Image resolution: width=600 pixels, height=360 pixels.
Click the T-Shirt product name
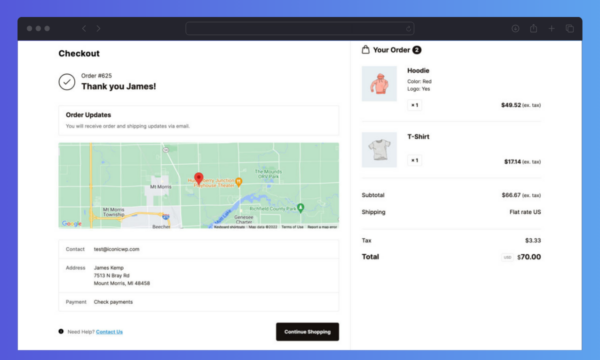418,137
